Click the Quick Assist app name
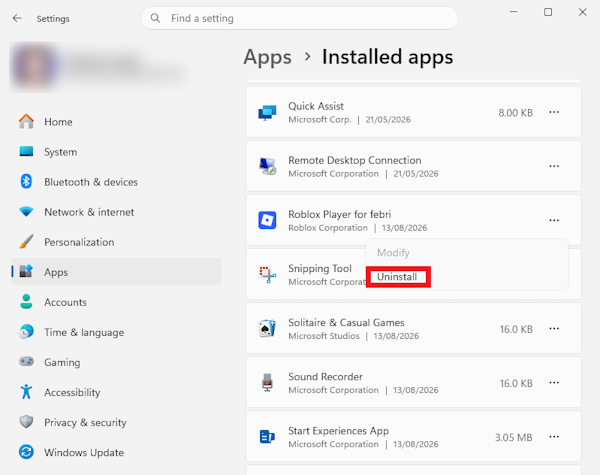 click(316, 106)
